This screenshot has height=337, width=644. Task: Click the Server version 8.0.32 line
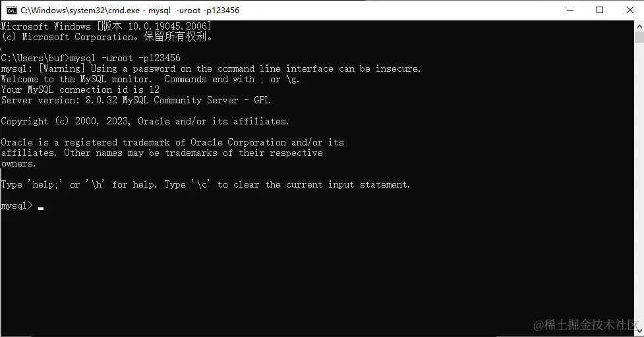(x=136, y=100)
